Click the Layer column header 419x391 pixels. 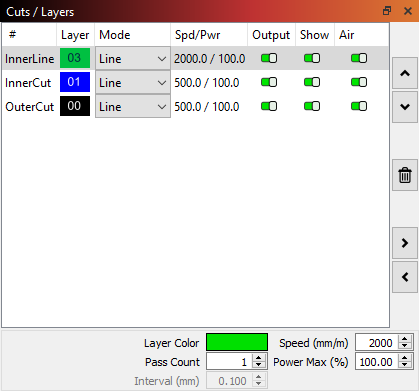[x=76, y=35]
